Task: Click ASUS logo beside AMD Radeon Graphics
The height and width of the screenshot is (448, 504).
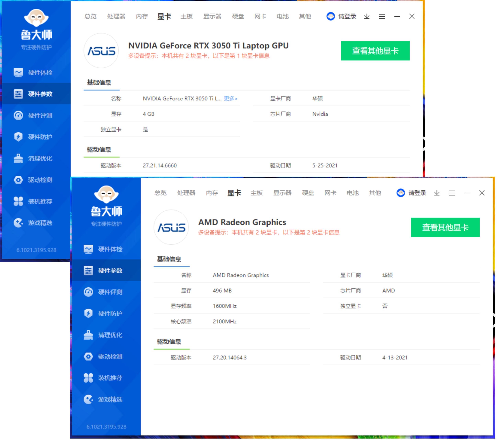Action: (171, 227)
